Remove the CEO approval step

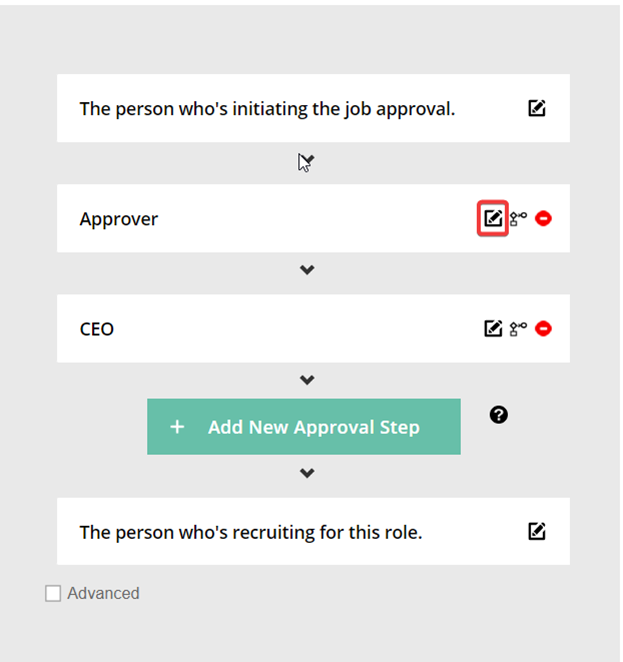tap(543, 328)
